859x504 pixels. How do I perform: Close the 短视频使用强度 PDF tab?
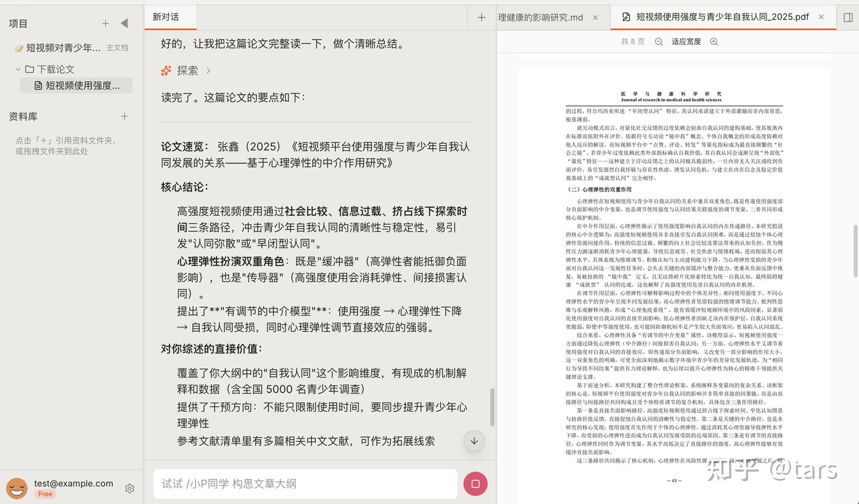pyautogui.click(x=821, y=17)
